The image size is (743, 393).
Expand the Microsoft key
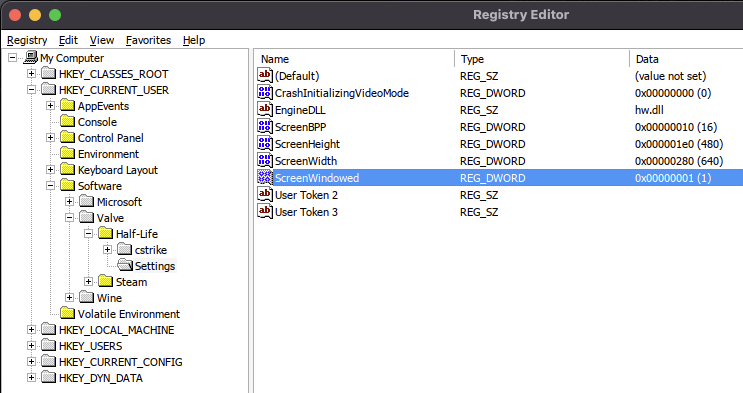[69, 201]
